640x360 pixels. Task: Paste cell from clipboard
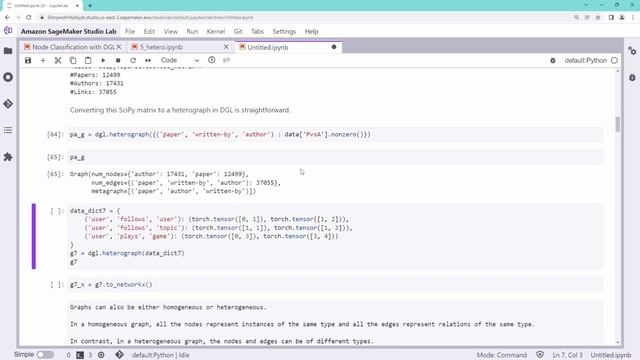click(88, 60)
